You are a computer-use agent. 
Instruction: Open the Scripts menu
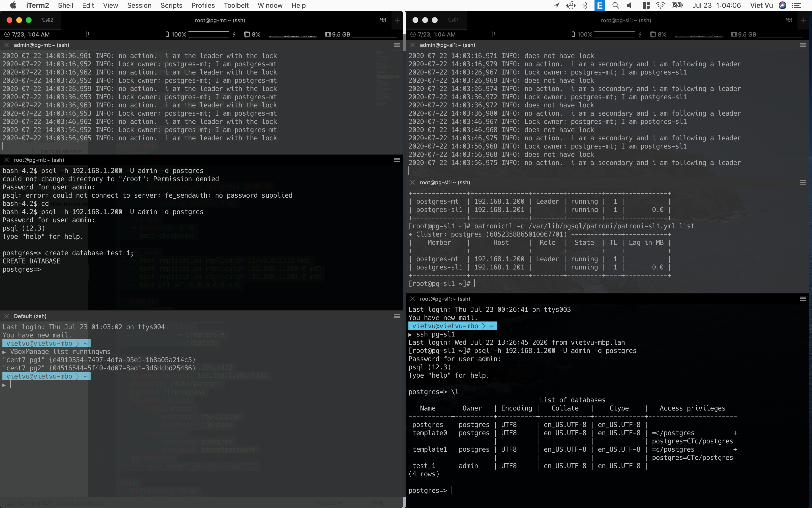171,5
